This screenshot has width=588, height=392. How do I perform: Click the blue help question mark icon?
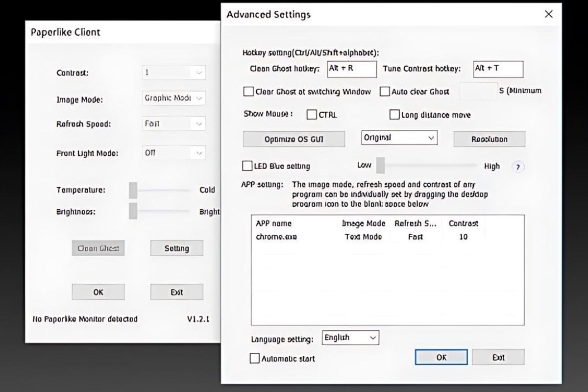click(x=518, y=167)
